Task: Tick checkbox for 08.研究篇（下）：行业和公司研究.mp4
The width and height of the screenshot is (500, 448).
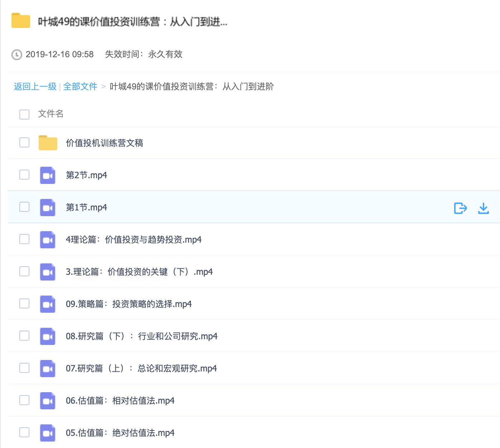Action: pyautogui.click(x=24, y=336)
